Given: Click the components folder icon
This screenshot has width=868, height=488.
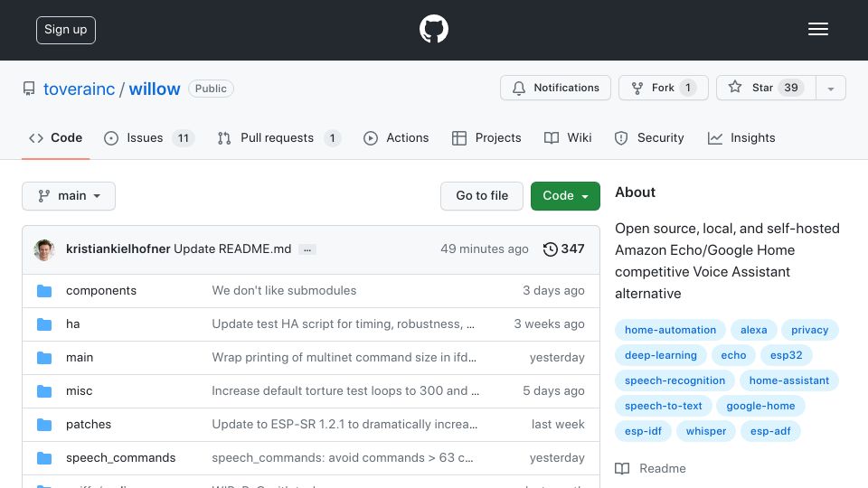Looking at the screenshot, I should click(44, 291).
